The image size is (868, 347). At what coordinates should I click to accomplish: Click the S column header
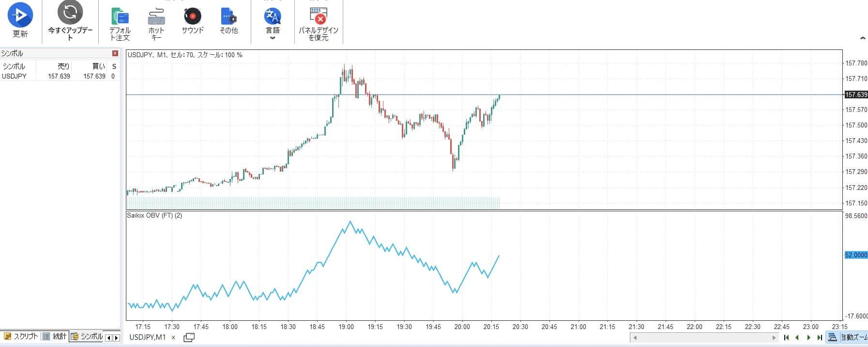point(114,66)
